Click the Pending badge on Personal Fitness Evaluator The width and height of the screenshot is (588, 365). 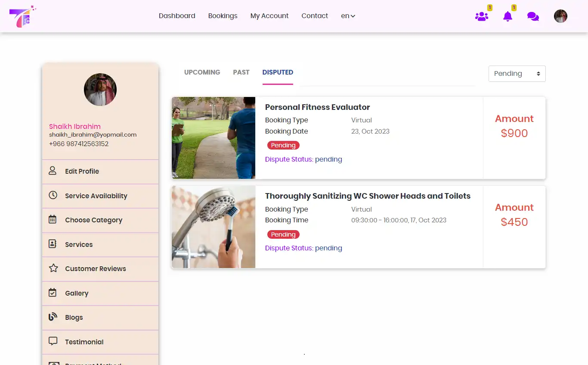[x=283, y=145]
